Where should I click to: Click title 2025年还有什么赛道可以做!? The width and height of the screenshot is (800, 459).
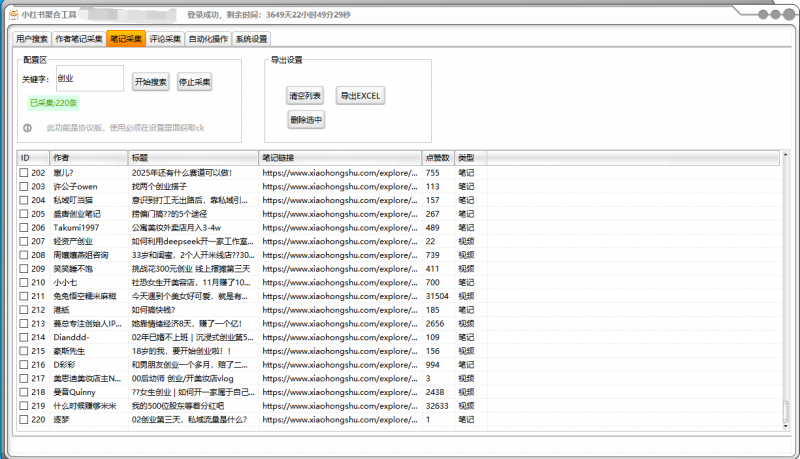tap(182, 173)
